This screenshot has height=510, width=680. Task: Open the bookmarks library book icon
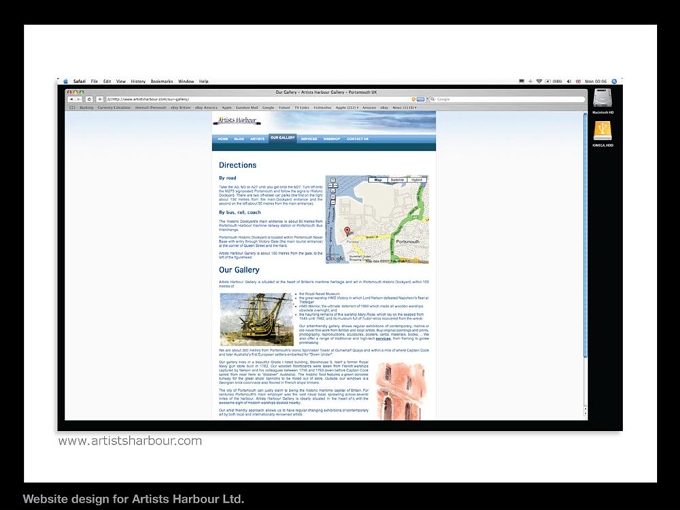(x=72, y=107)
